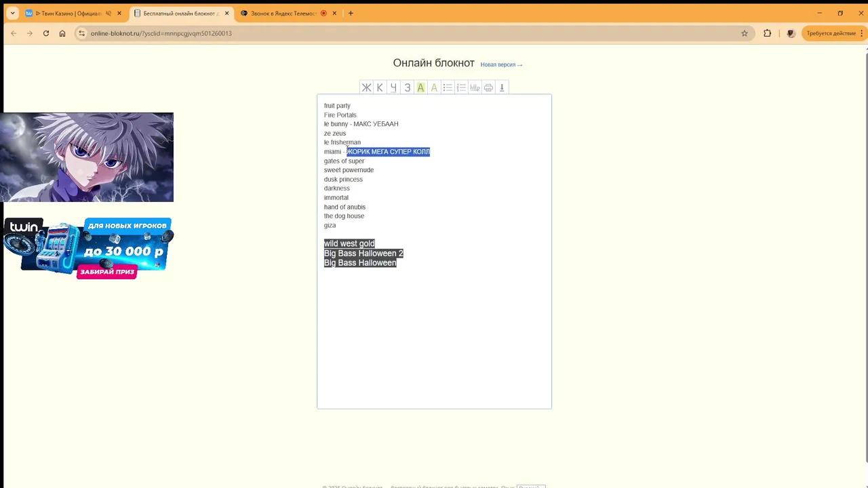868x488 pixels.
Task: Click the word 'miami' in the note
Action: pos(332,152)
